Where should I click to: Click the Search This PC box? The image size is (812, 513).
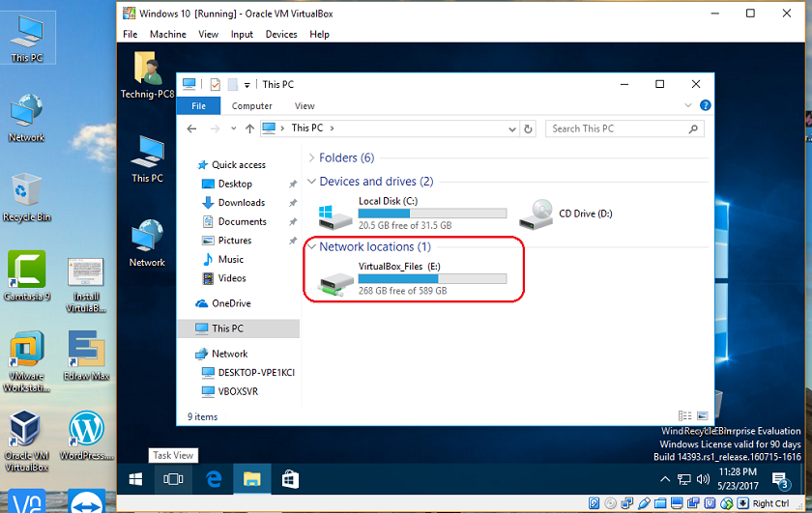tap(624, 128)
